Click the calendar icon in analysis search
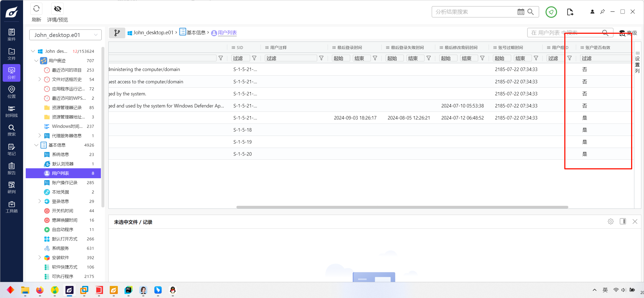Screen dimensions: 644x298 521,12
